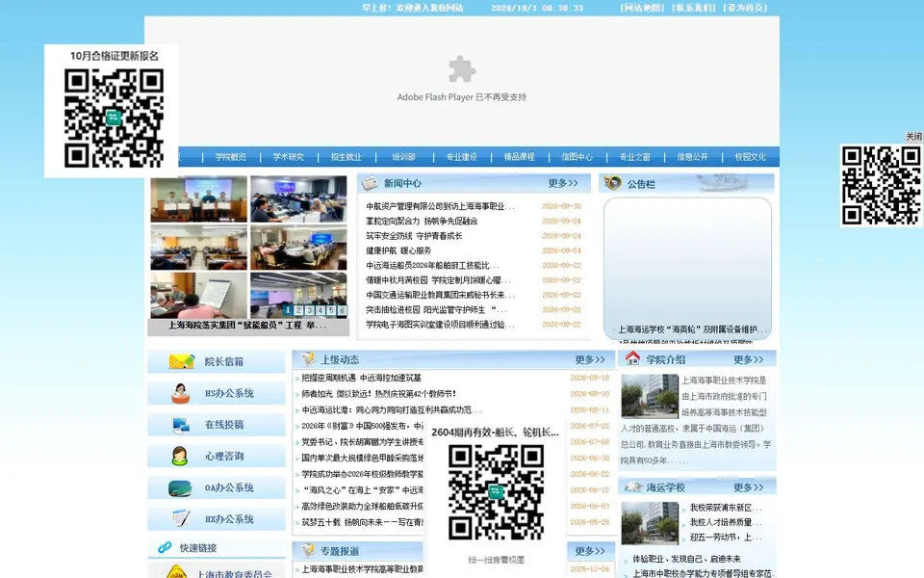Open news 中航资产管理有限公司到访上海海事职业
924x578 pixels.
(440, 206)
